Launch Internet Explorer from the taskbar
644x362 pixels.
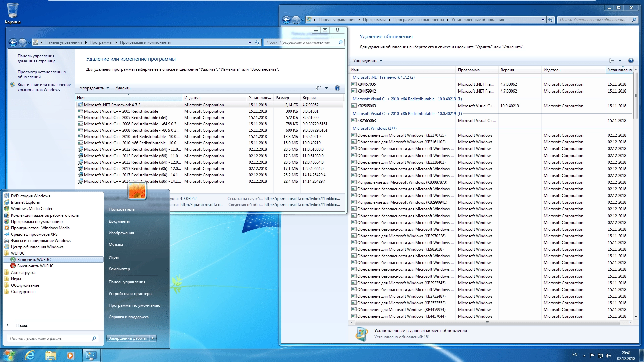point(30,355)
